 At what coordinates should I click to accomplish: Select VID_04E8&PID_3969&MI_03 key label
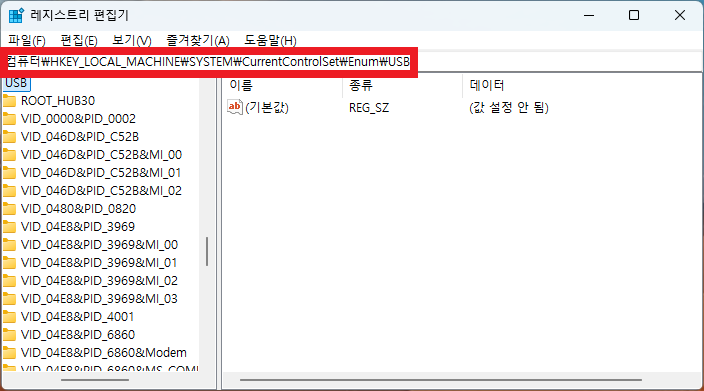99,298
